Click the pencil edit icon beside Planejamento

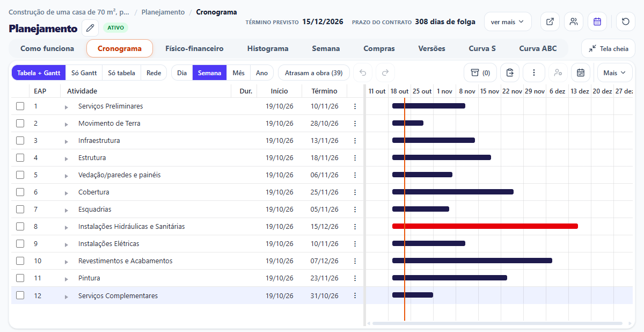(x=90, y=27)
